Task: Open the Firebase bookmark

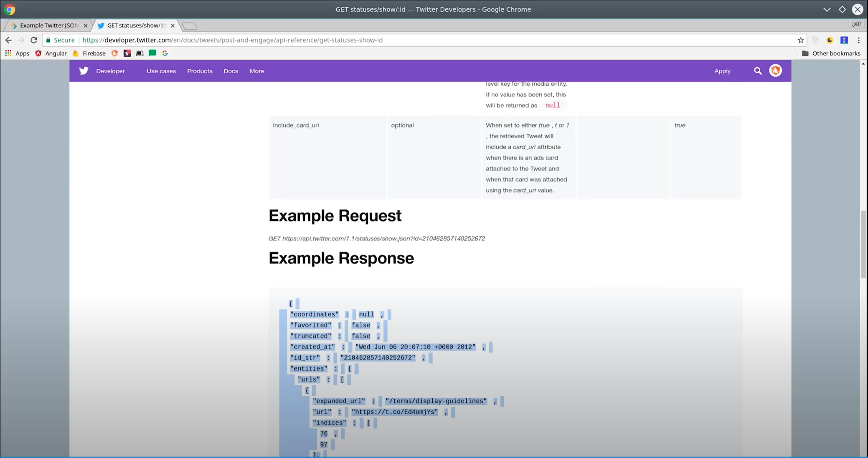Action: 89,53
